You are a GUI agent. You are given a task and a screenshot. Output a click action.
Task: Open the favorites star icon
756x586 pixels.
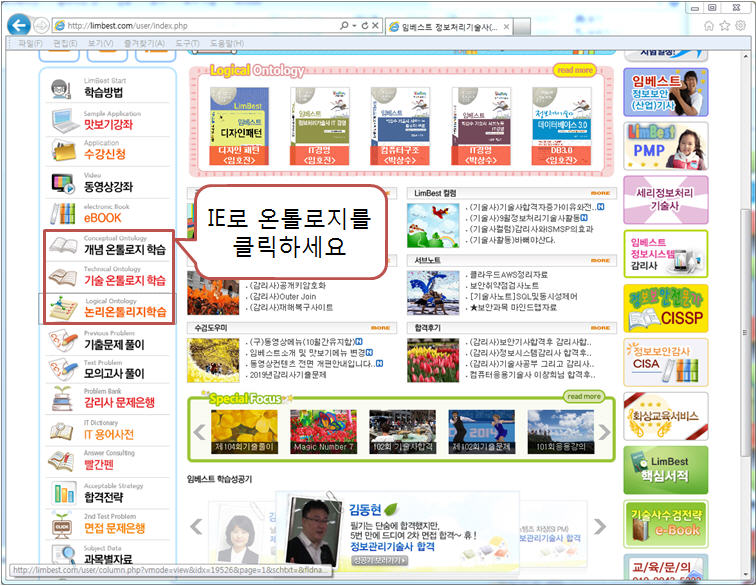click(725, 26)
